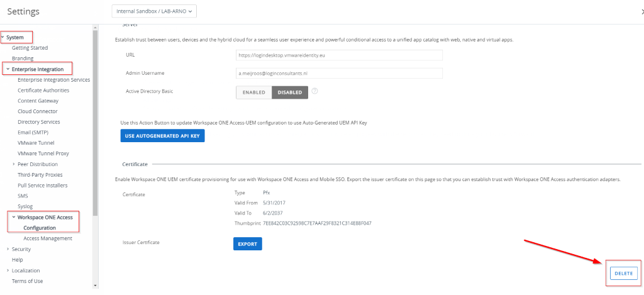Click the Active Directory Basic help icon
Viewport: 644px width, 295px height.
314,91
